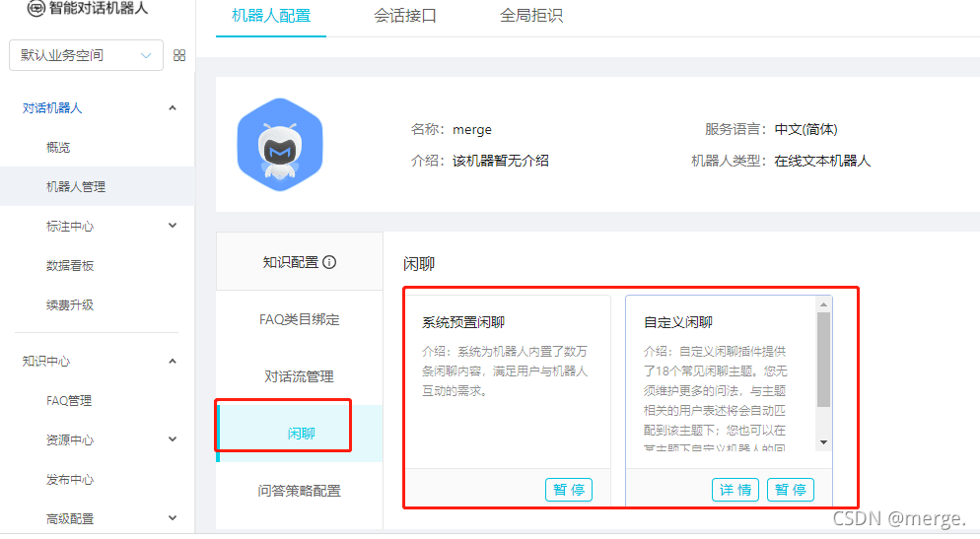Select 机器人管理 in the sidebar
Image resolution: width=980 pixels, height=539 pixels.
[x=97, y=186]
